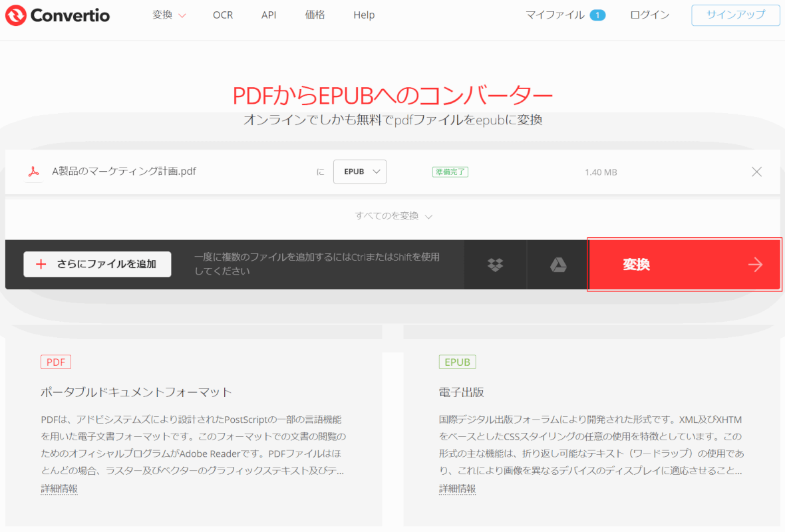Remove the file with the X icon

tap(756, 172)
